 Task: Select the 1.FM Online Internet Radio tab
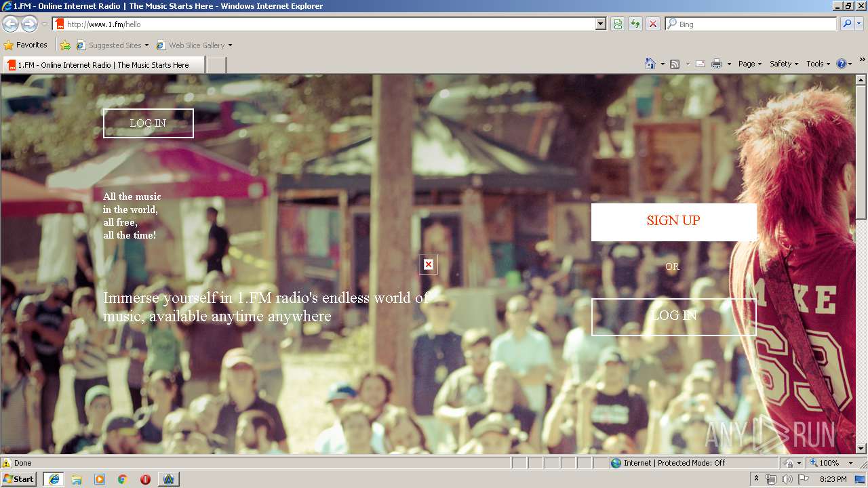coord(104,65)
